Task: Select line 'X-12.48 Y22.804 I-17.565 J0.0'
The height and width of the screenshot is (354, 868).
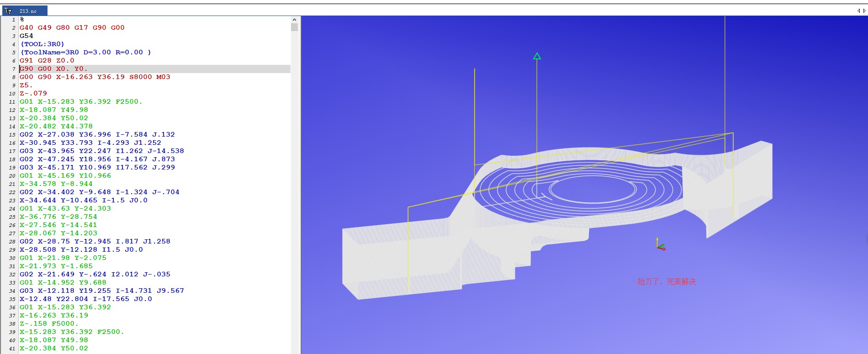Action: (86, 299)
